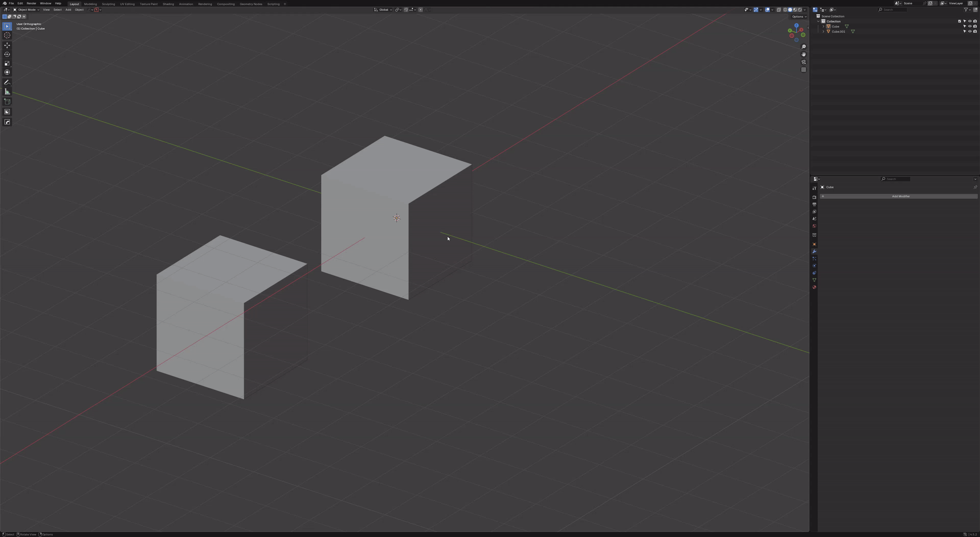Open the viewport Add menu
This screenshot has height=537, width=980.
68,10
